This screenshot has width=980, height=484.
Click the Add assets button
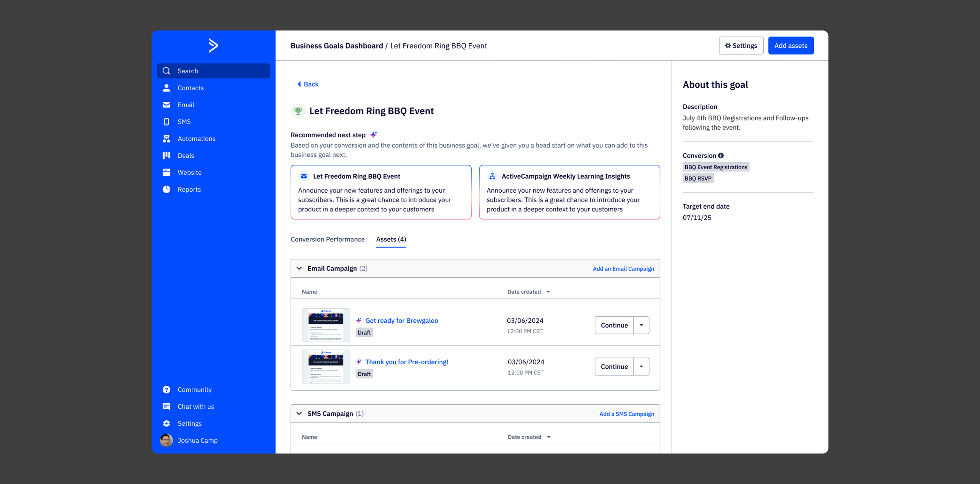tap(790, 46)
